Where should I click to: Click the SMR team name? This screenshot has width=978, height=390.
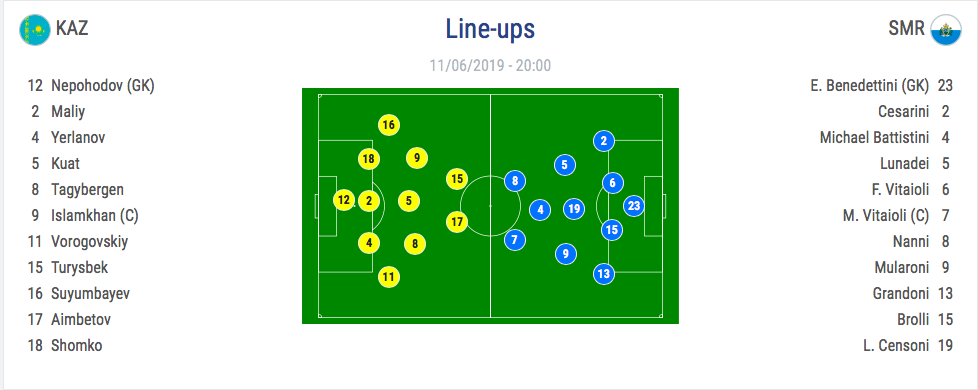point(906,29)
